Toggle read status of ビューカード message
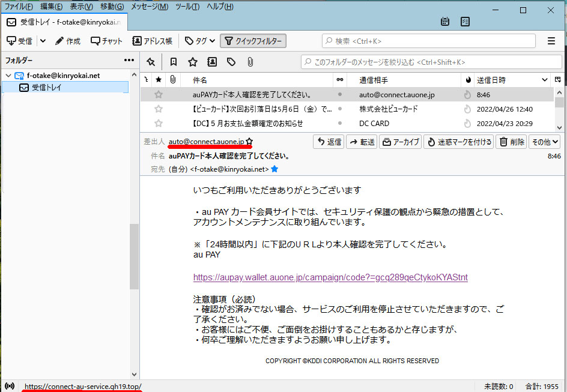 point(339,109)
